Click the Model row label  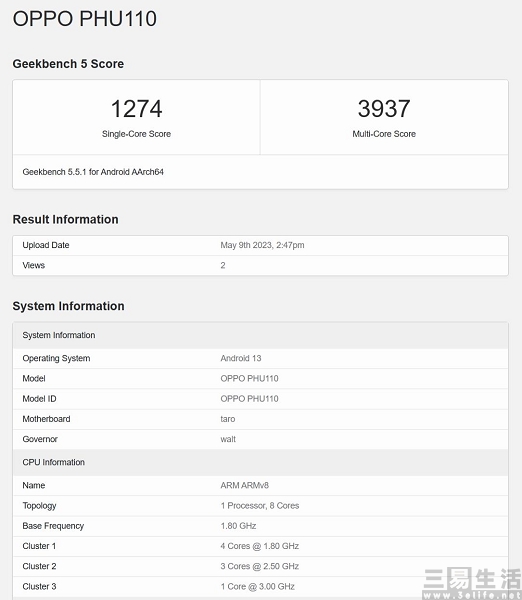pos(34,379)
